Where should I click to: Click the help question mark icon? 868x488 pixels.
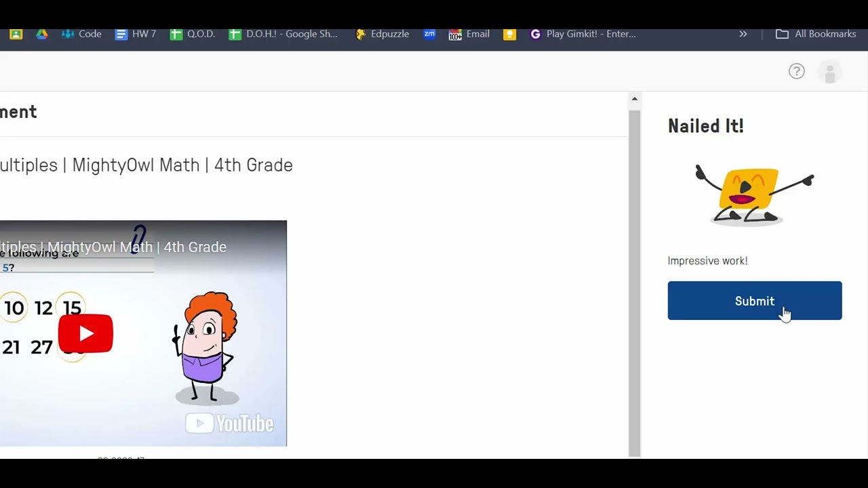coord(797,71)
